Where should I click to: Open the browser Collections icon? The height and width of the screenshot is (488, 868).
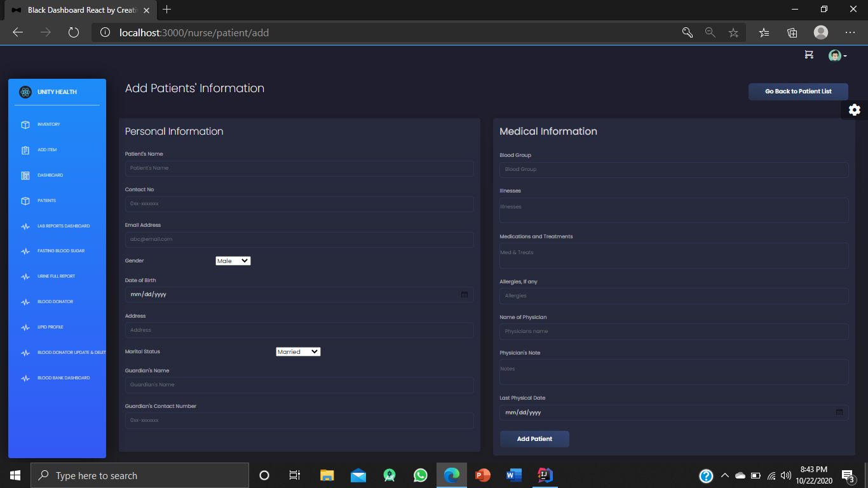[792, 32]
